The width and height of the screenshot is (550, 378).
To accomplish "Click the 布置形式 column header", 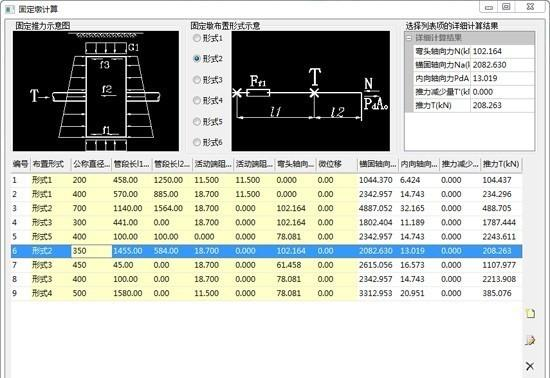I will pyautogui.click(x=51, y=164).
